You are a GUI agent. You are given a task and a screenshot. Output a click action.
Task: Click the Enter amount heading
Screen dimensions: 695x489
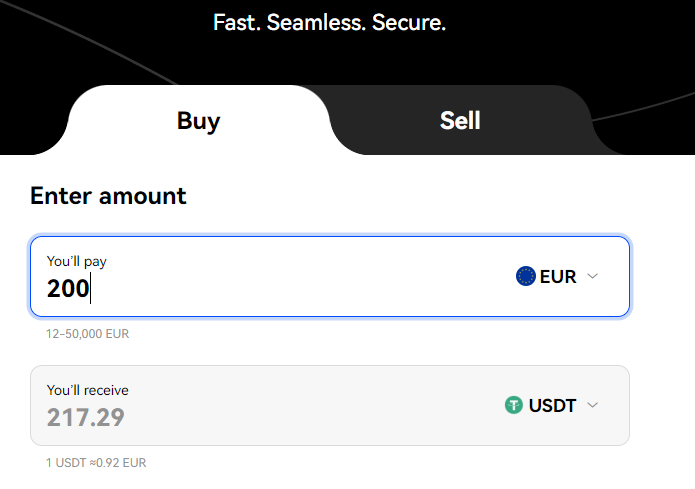click(108, 196)
